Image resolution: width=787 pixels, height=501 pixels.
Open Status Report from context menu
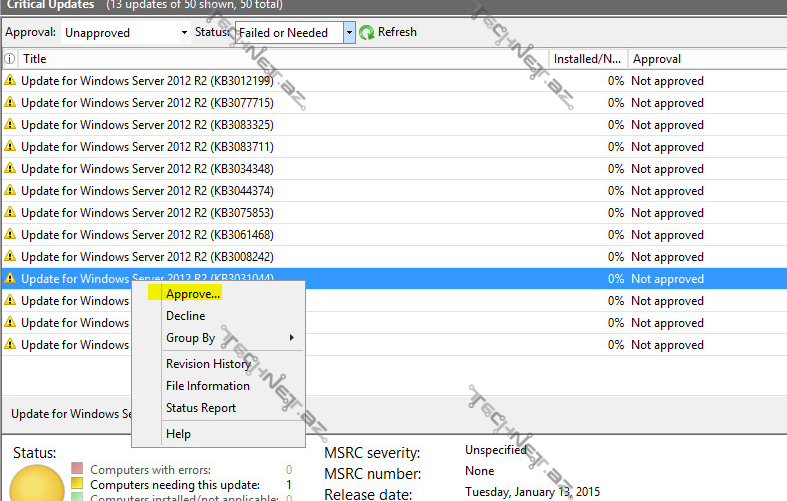[x=201, y=408]
